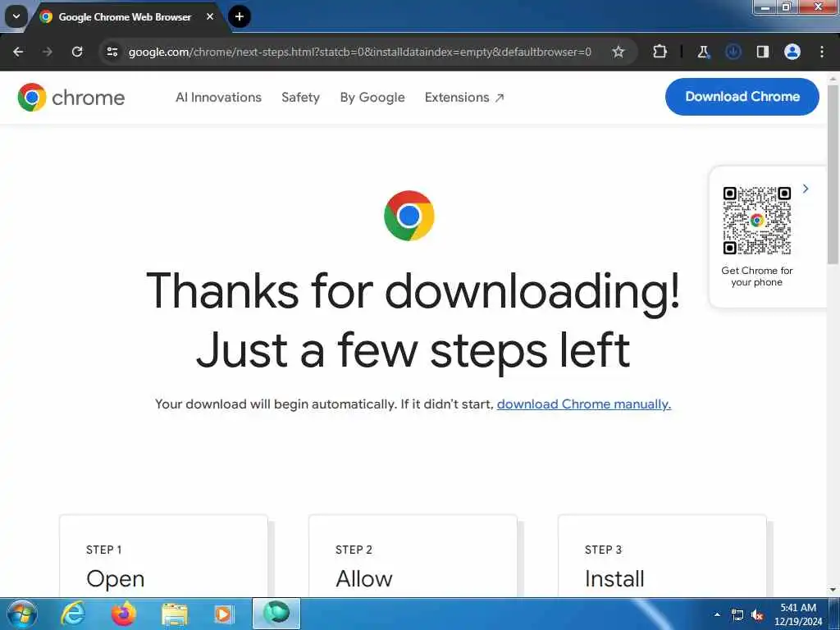Screen dimensions: 840x630
Task: Open the Extensions puzzle icon
Action: pyautogui.click(x=660, y=52)
